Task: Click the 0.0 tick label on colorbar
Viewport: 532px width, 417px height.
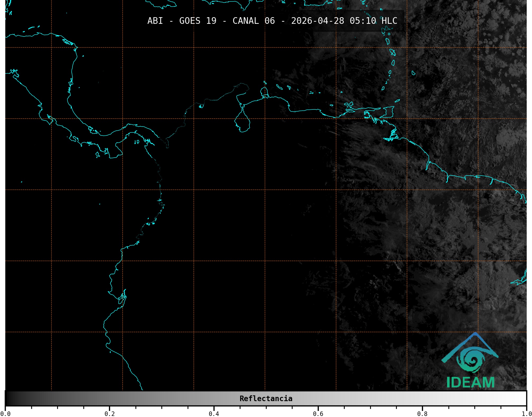Action: pyautogui.click(x=5, y=414)
